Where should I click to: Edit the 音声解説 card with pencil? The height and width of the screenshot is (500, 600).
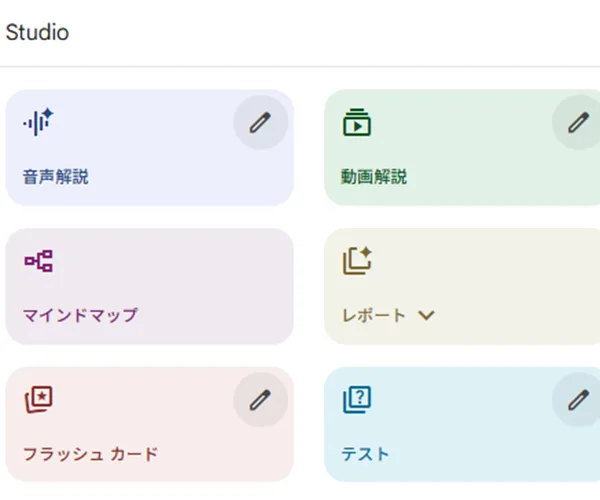(260, 122)
